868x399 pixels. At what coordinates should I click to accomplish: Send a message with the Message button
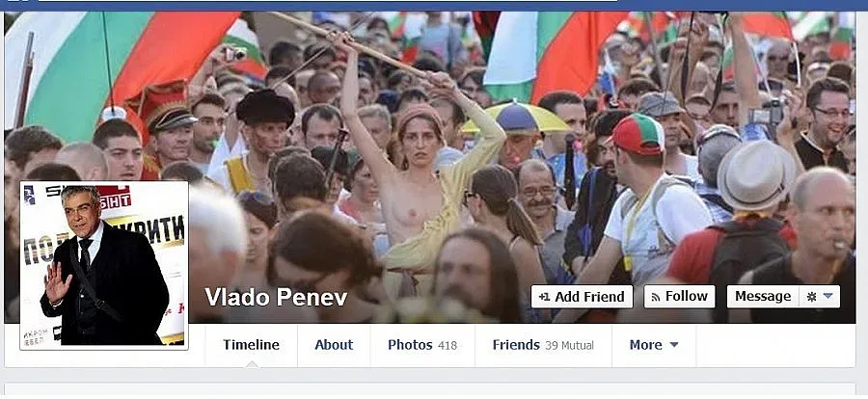pyautogui.click(x=763, y=297)
